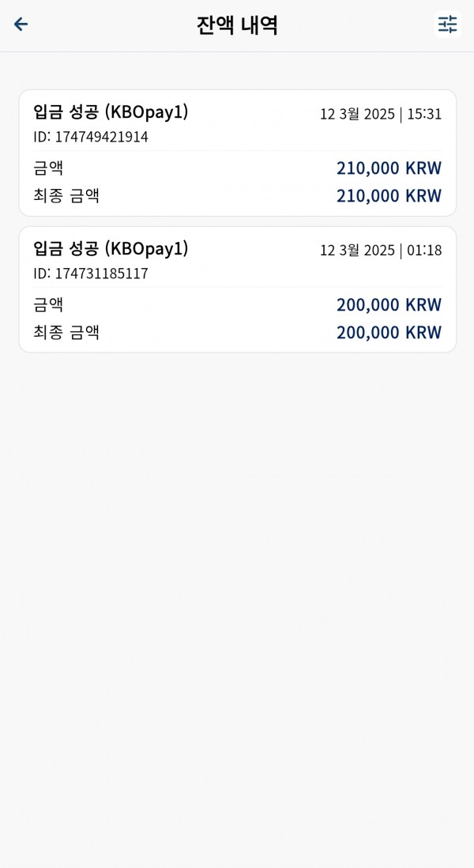
Task: Click 금액 label in first card
Action: [x=48, y=168]
